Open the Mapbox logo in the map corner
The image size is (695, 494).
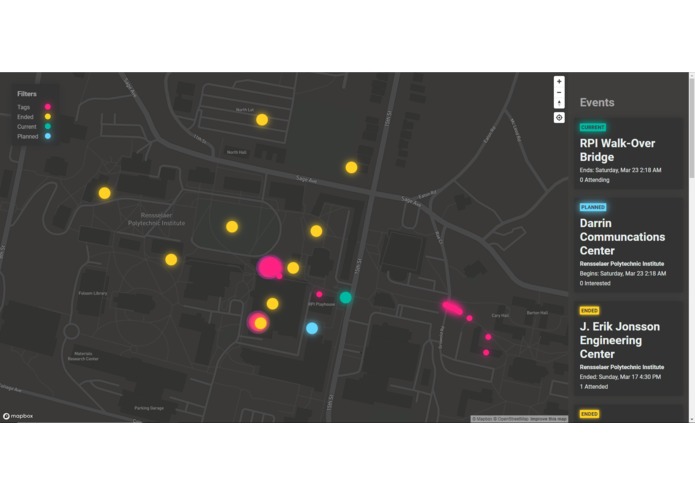18,416
